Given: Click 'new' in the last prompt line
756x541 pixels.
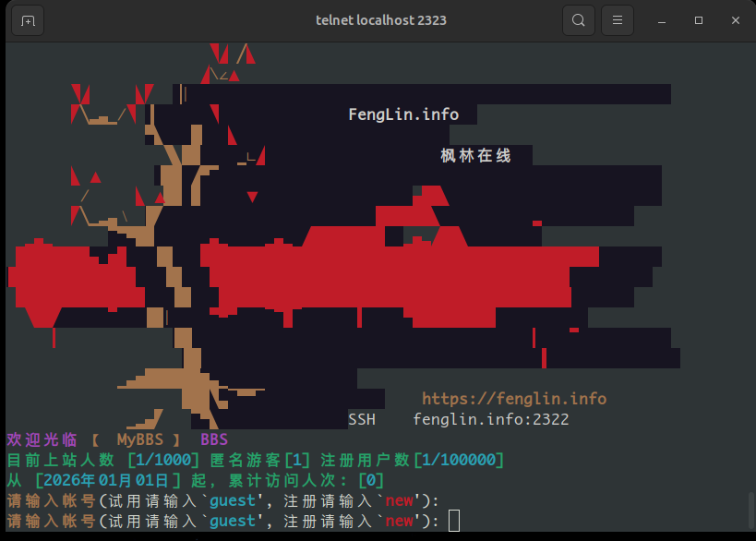Looking at the screenshot, I should pyautogui.click(x=399, y=522).
